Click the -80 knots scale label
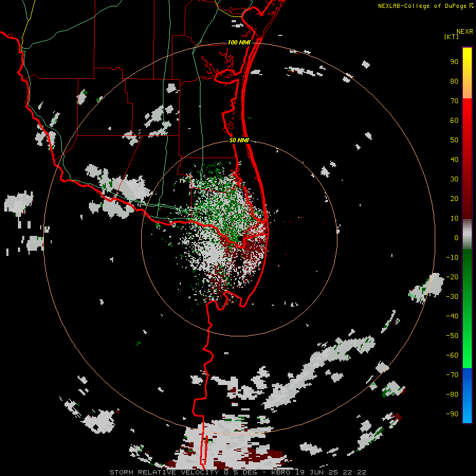 coord(452,395)
